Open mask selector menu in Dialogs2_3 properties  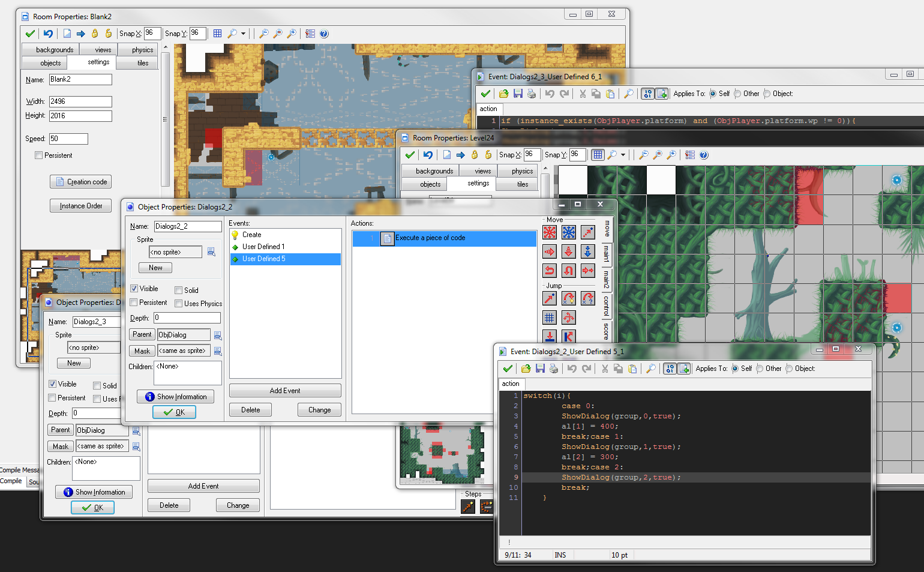(x=136, y=447)
